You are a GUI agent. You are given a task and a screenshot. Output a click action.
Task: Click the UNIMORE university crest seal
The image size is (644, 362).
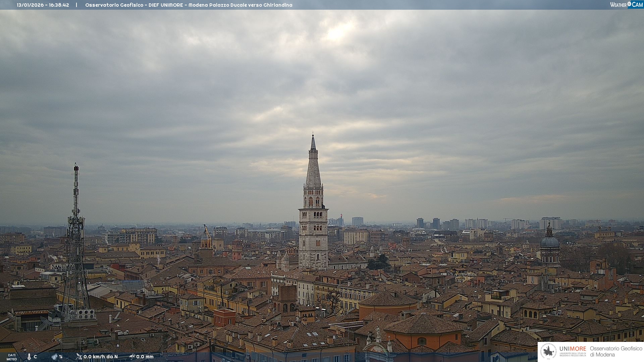tap(548, 351)
